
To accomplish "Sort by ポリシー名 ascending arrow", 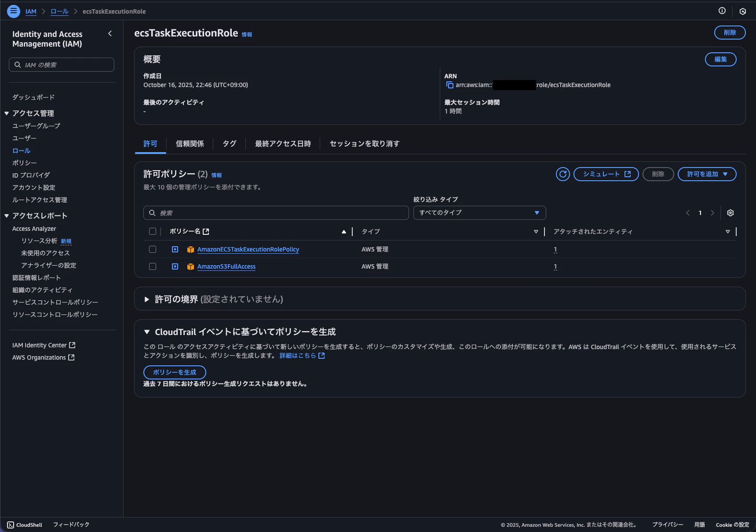I will pos(344,232).
